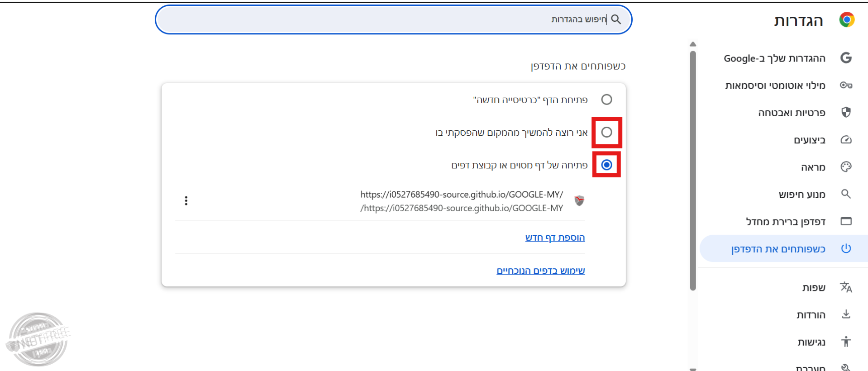This screenshot has width=868, height=371.
Task: Click the Chrome logo beside Settings title
Action: (846, 20)
